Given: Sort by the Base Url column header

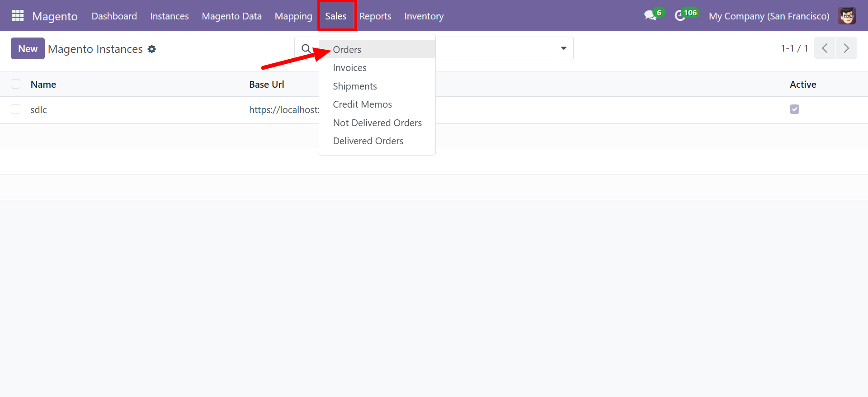Looking at the screenshot, I should [x=266, y=84].
